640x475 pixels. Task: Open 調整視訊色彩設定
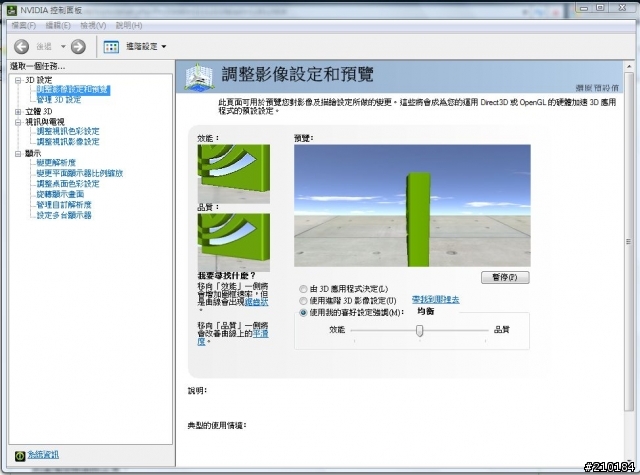coord(68,131)
